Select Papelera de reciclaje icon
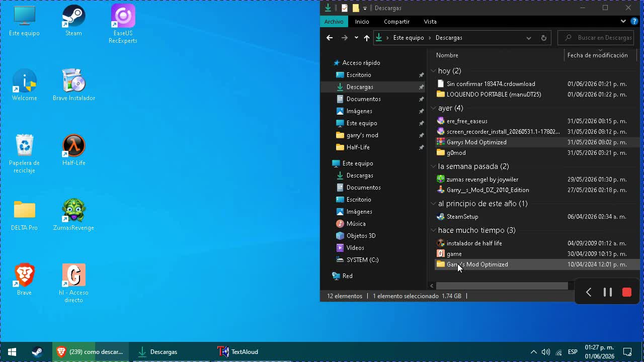644x362 pixels. point(24,153)
